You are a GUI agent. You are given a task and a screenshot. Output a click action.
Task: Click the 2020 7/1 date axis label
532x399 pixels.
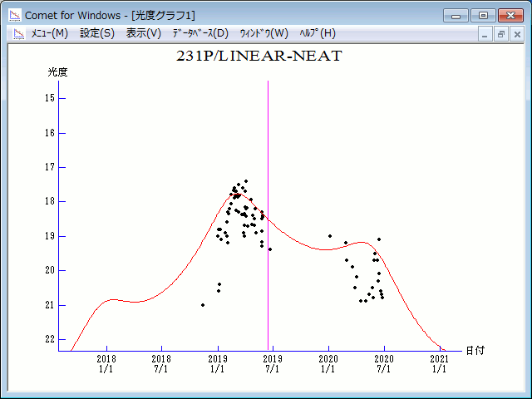tap(384, 364)
